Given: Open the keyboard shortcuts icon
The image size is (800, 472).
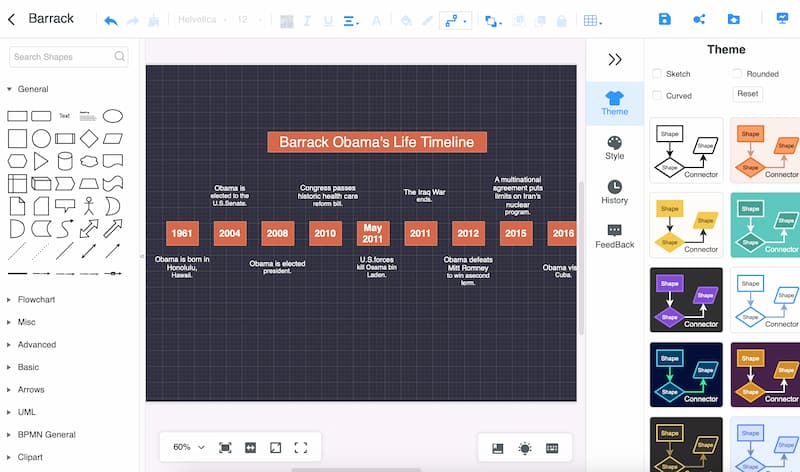Looking at the screenshot, I should 552,448.
